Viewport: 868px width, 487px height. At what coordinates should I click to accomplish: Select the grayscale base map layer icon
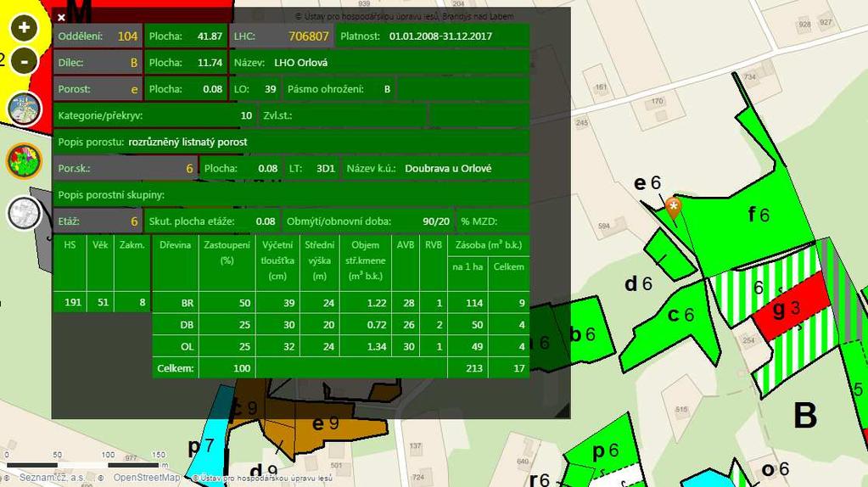[x=25, y=213]
